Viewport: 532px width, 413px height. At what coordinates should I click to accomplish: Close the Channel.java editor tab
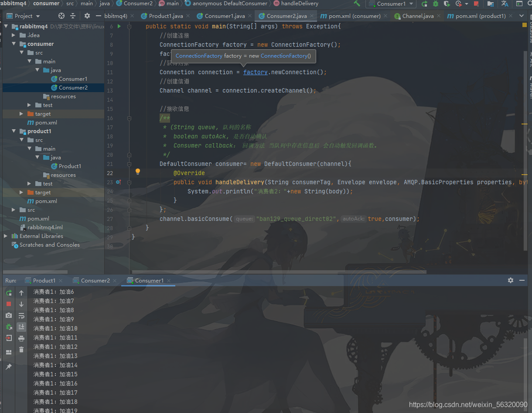pos(439,16)
